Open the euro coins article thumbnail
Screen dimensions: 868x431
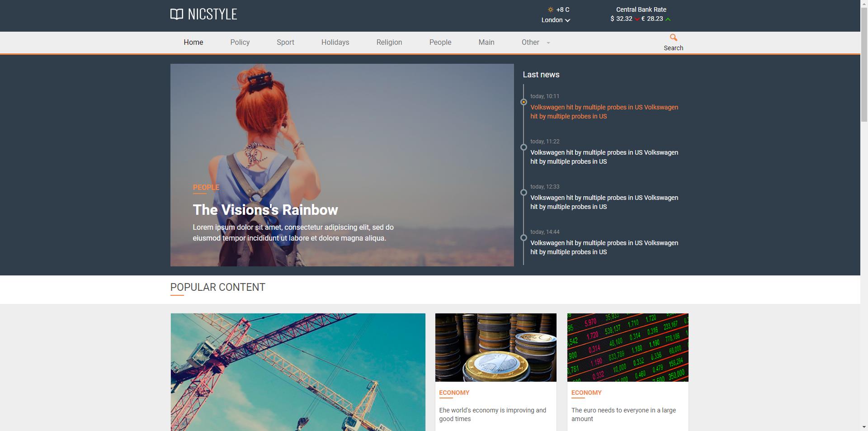pos(495,347)
